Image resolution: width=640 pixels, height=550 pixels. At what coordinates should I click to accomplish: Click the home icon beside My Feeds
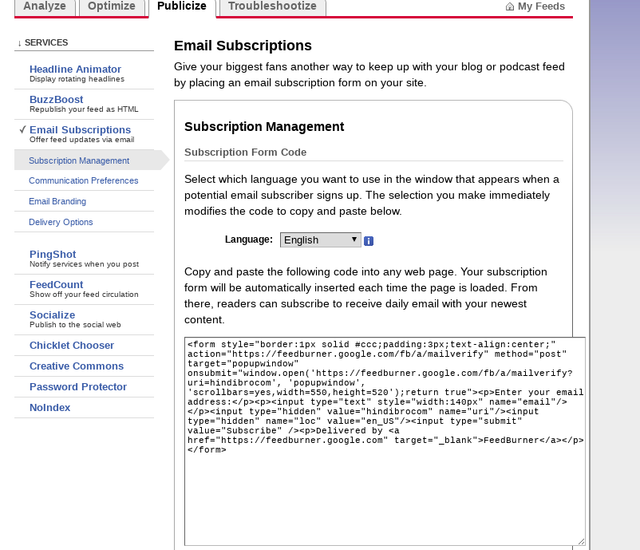tap(509, 7)
